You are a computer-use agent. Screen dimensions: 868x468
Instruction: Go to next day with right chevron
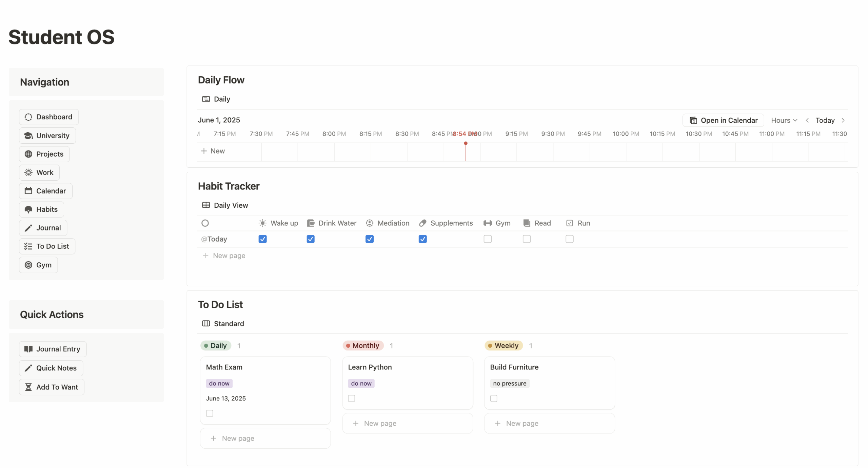coord(843,120)
